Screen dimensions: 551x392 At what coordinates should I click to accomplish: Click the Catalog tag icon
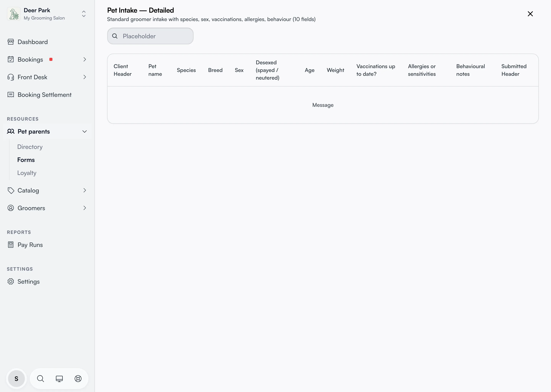(x=11, y=190)
